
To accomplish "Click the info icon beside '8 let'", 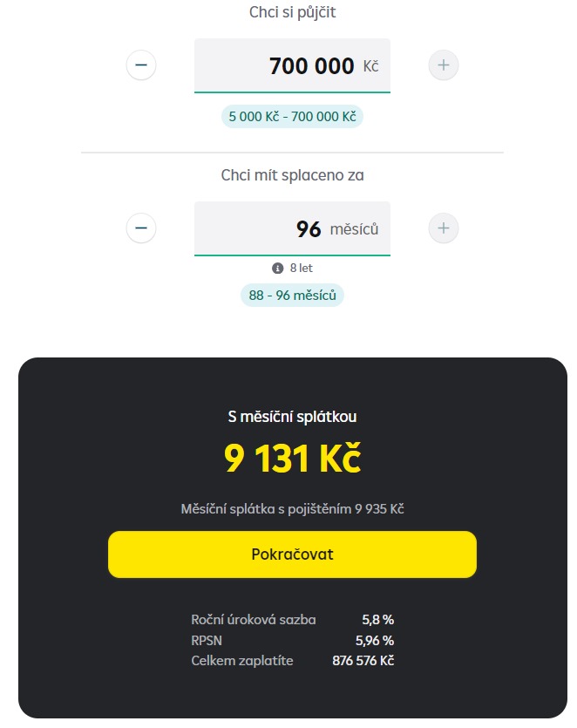I will coord(278,269).
